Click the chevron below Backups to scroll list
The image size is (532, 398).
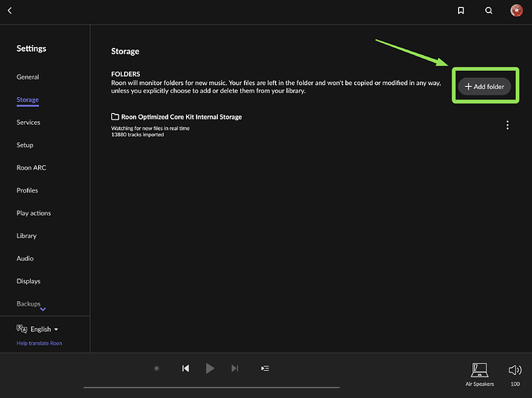tap(43, 310)
